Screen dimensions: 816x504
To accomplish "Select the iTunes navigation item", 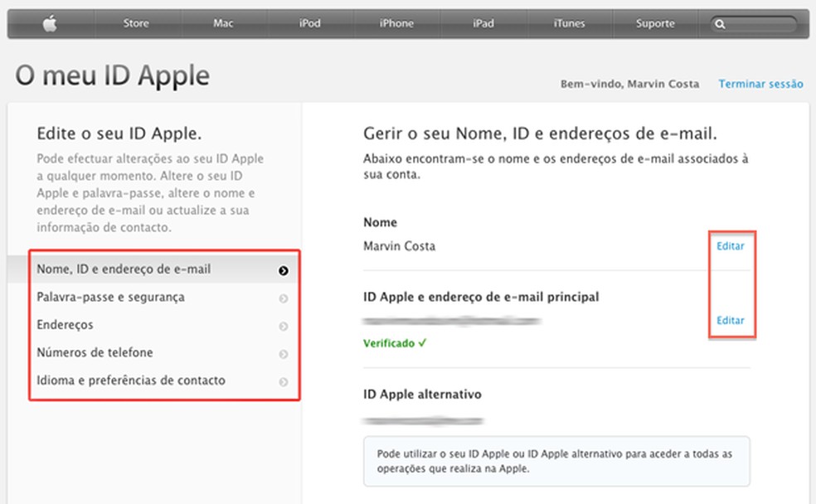I will tap(569, 23).
